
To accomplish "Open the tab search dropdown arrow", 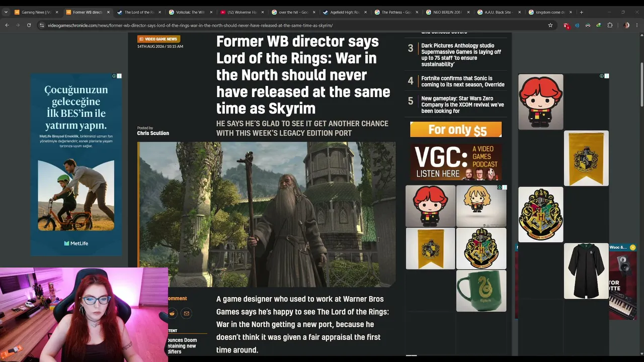I will tap(6, 12).
